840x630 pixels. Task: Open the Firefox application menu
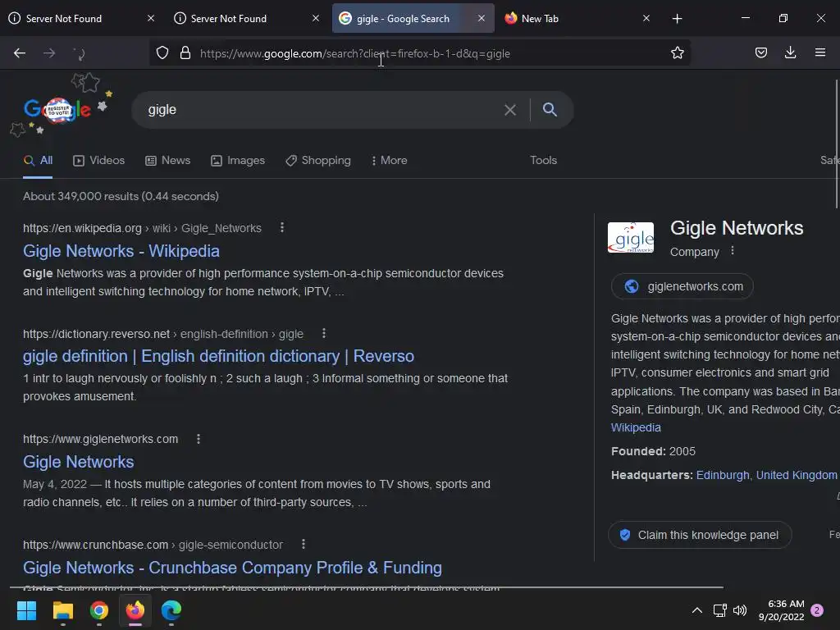820,53
